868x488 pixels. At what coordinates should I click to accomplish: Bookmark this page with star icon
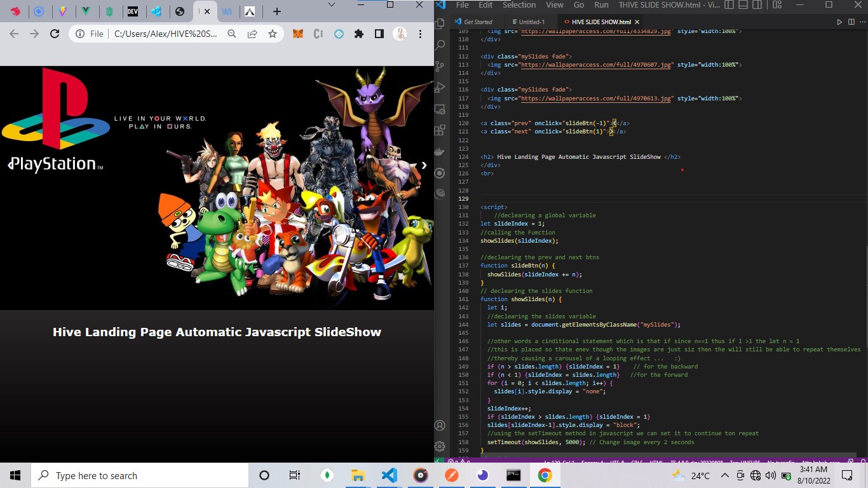pos(273,34)
